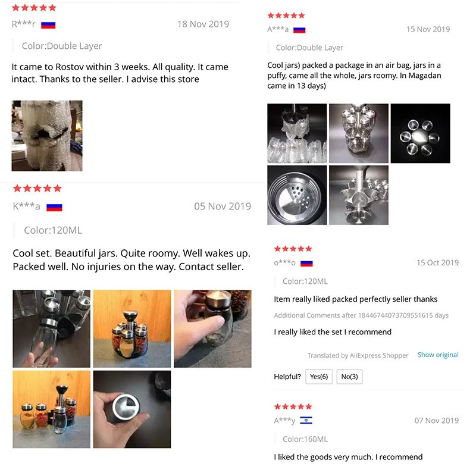This screenshot has width=476, height=476.
Task: Click the star rating above A***y review
Action: click(x=293, y=406)
